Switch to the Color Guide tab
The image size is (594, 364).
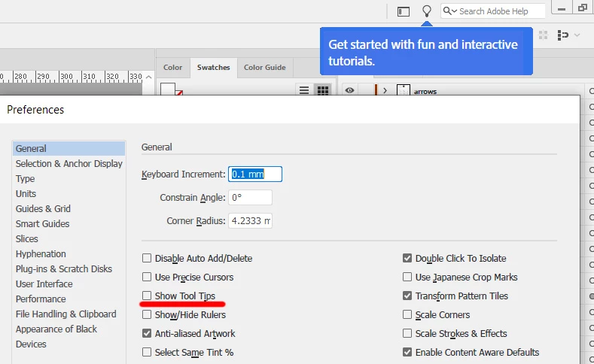(265, 68)
